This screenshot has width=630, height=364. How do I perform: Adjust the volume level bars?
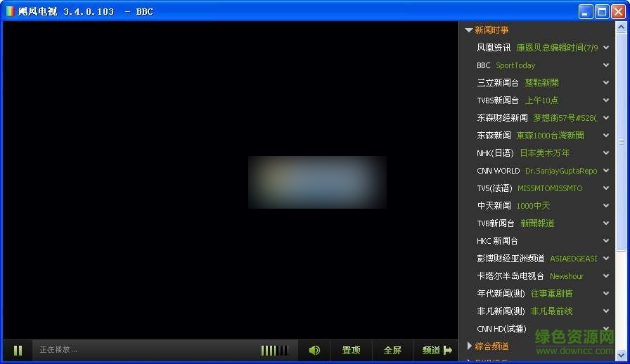pos(274,350)
